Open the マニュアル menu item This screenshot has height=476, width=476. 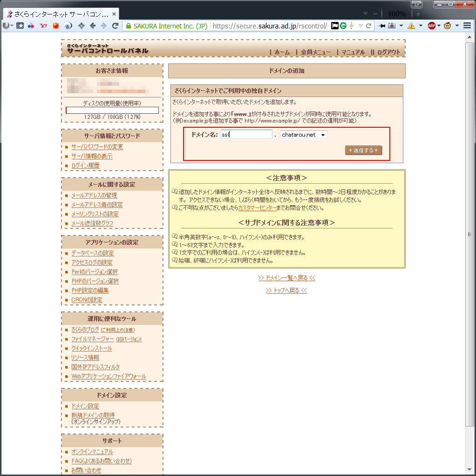tap(353, 52)
